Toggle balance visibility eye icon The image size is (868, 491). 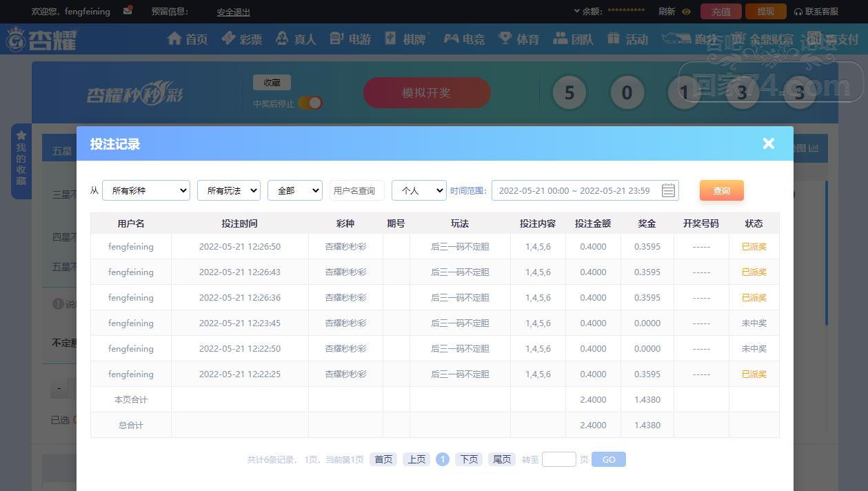[x=686, y=12]
